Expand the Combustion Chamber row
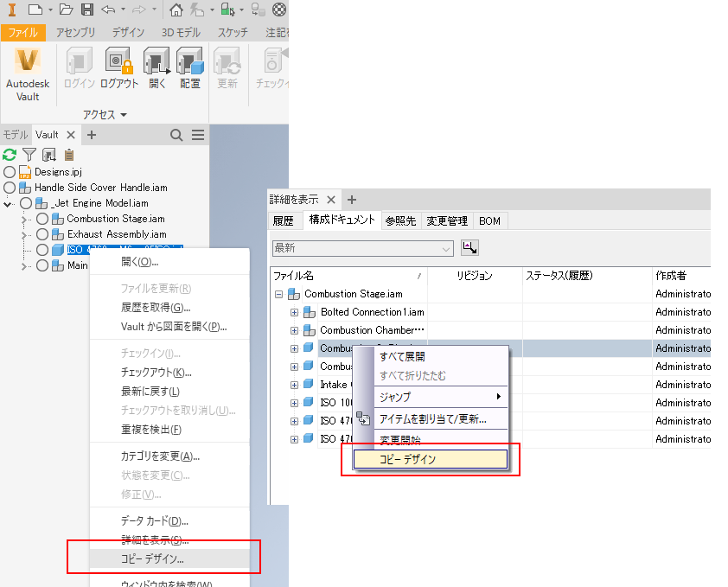The width and height of the screenshot is (728, 587). 294,330
